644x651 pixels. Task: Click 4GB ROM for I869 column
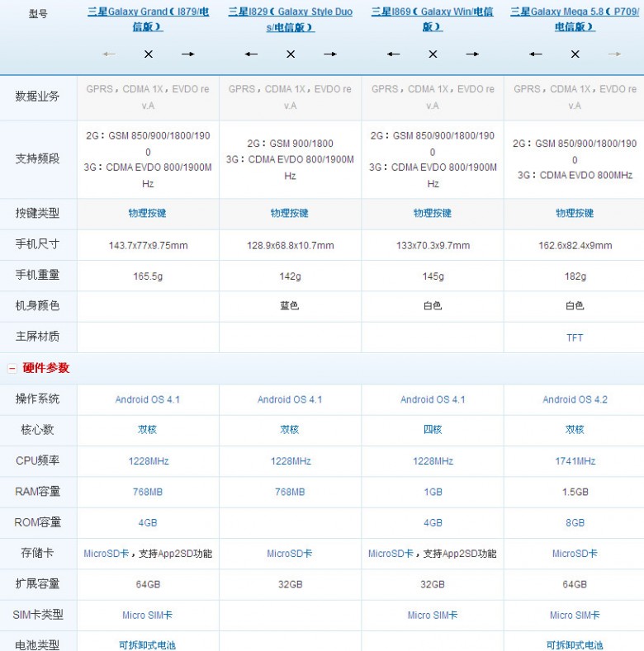(x=433, y=523)
